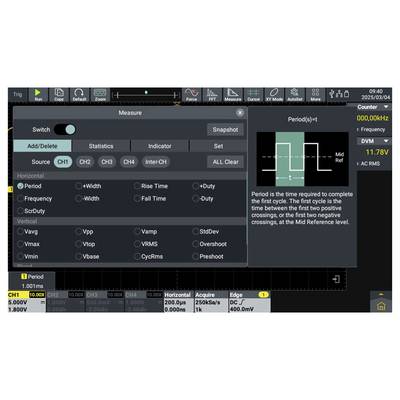Select the Frequency measurement option
The height and width of the screenshot is (400, 400).
35,199
